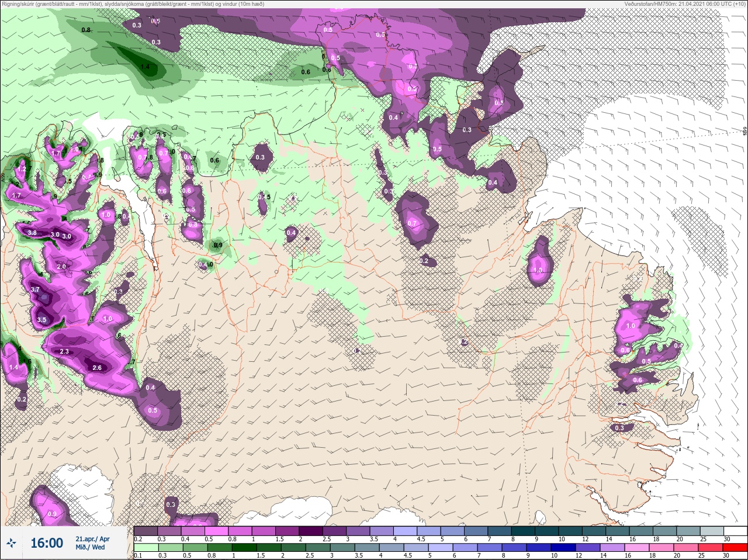Click the 3.7 precipitation value on the map
The height and width of the screenshot is (560, 748).
click(35, 289)
